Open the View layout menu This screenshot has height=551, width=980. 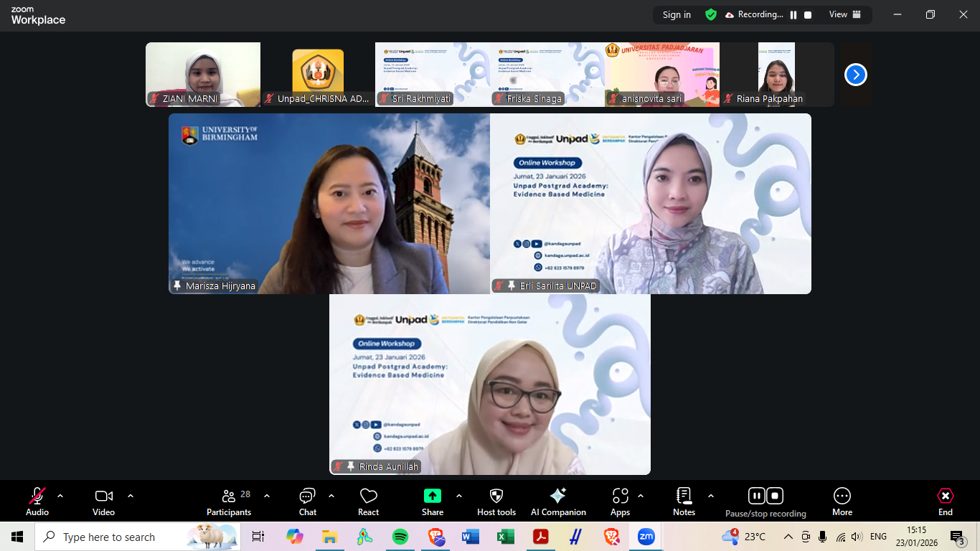[x=845, y=14]
